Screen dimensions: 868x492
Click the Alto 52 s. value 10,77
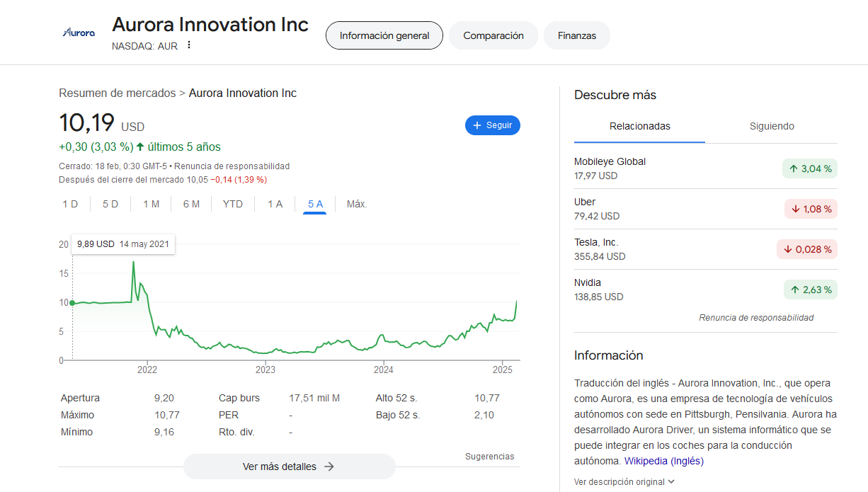(x=487, y=398)
